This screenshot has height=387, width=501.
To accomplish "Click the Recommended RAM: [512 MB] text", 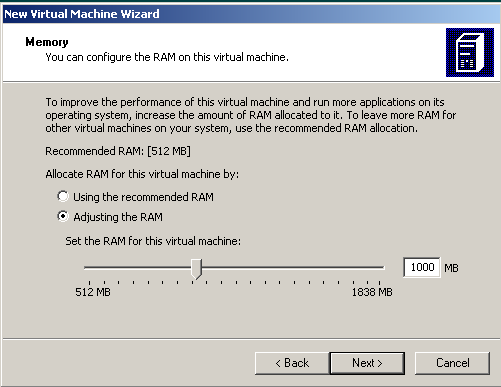I will coord(118,151).
